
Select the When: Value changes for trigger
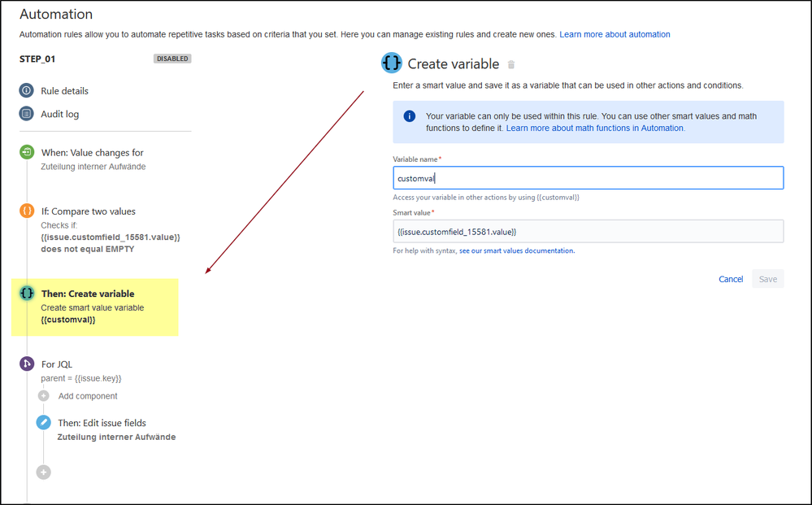[92, 153]
